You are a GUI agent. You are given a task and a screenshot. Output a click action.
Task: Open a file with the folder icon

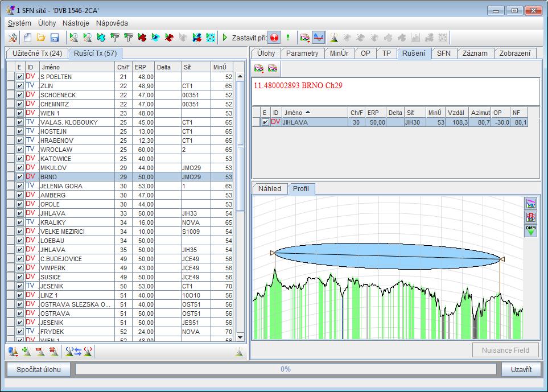(x=41, y=38)
